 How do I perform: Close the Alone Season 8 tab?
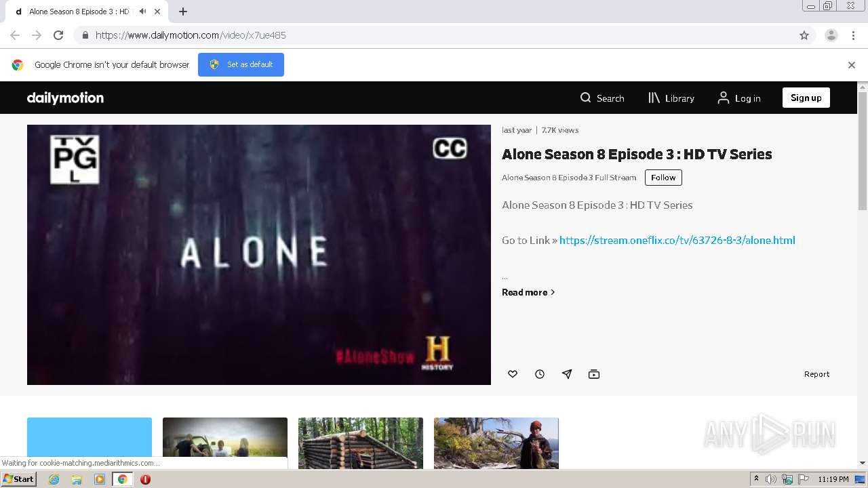coord(157,12)
